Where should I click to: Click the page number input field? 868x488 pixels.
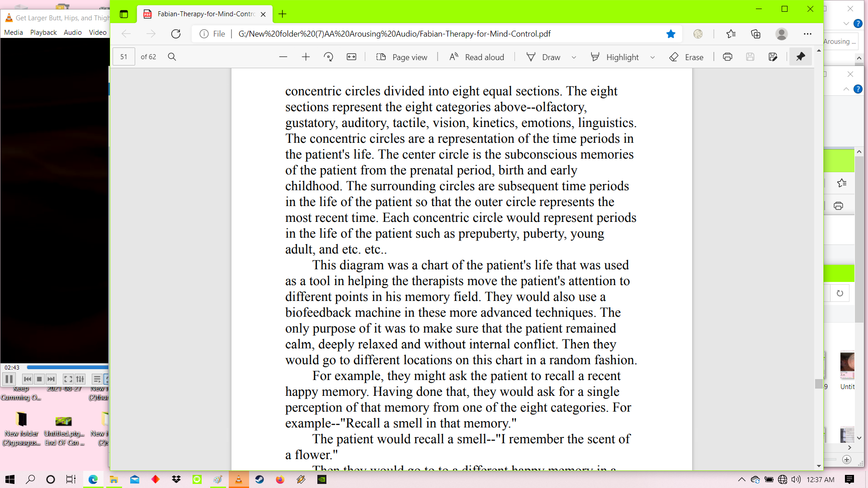tap(123, 57)
